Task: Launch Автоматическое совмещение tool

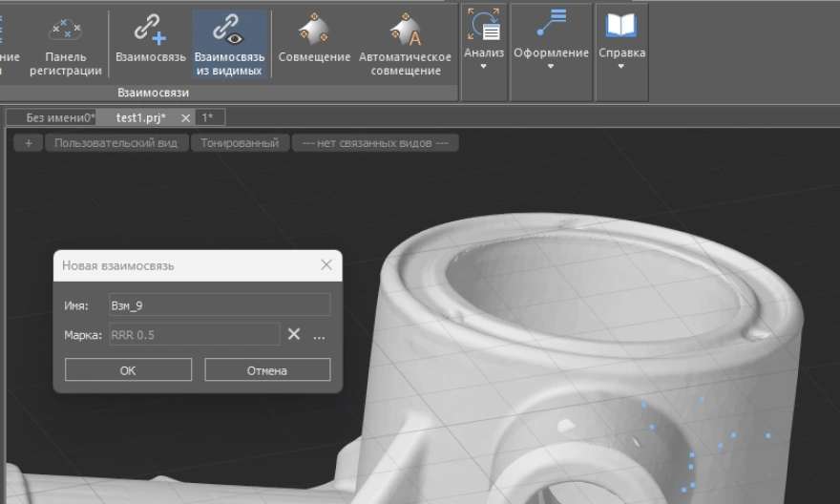Action: click(x=405, y=44)
